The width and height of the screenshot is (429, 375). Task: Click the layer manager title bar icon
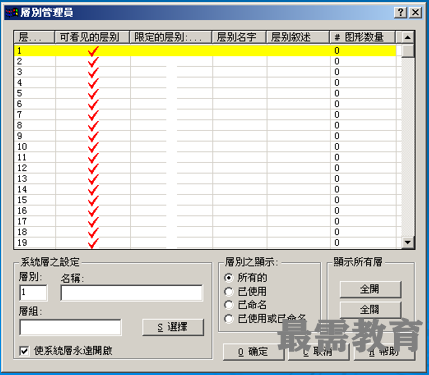12,13
